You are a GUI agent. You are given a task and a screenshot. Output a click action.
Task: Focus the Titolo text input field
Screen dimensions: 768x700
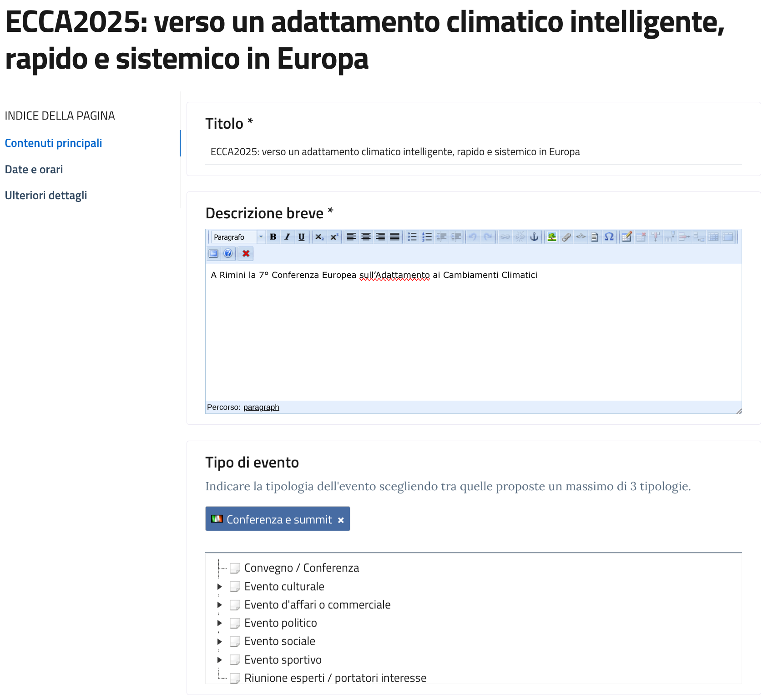(x=473, y=152)
